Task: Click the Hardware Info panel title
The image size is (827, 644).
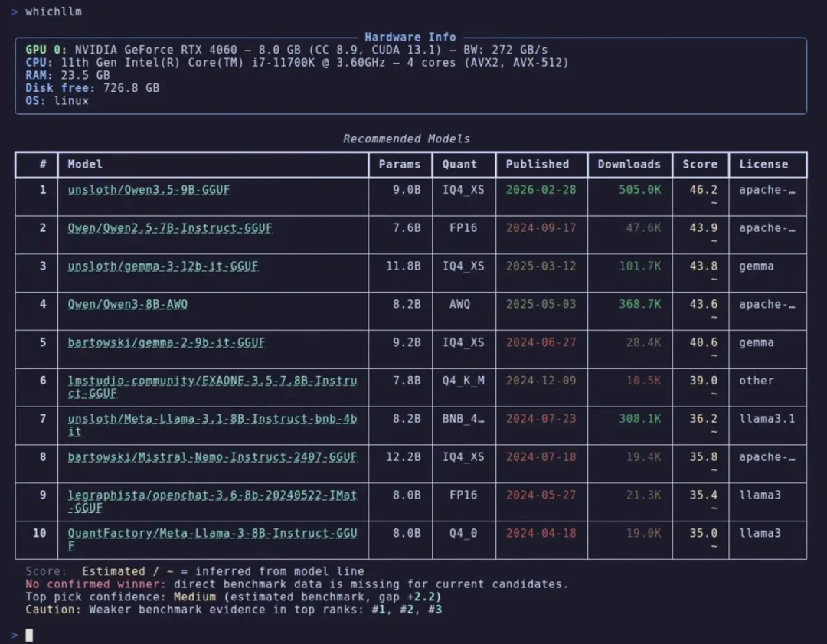Action: 410,37
